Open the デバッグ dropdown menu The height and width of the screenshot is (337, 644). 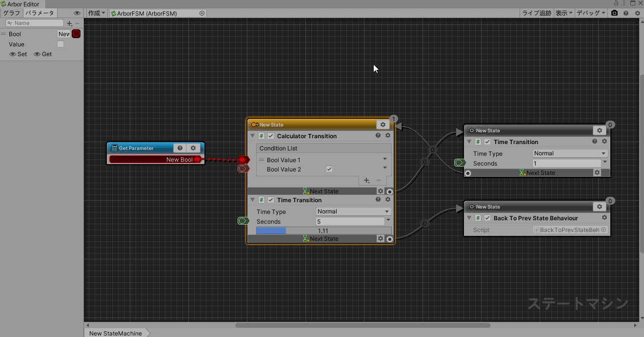[x=591, y=13]
